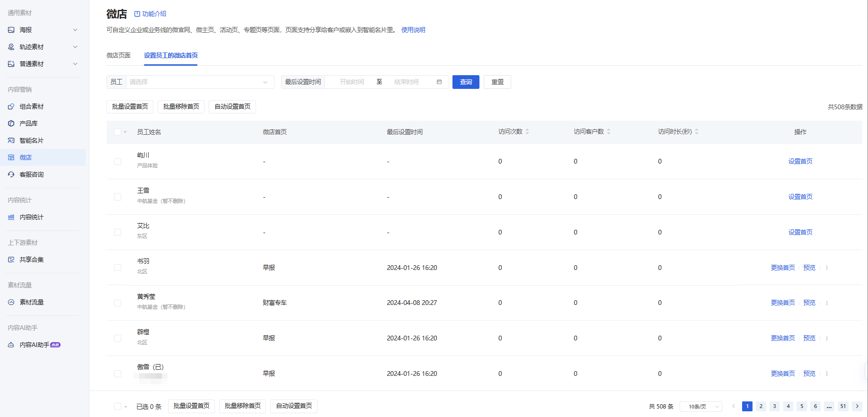Screen dimensions: 868x417
Task: Select the 设置员工的微店首页 tab
Action: pyautogui.click(x=171, y=55)
